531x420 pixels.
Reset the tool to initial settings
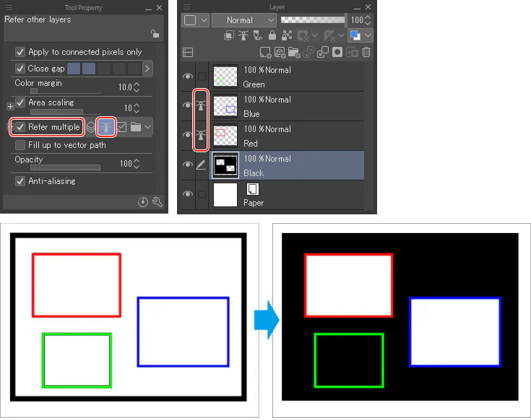tap(143, 202)
